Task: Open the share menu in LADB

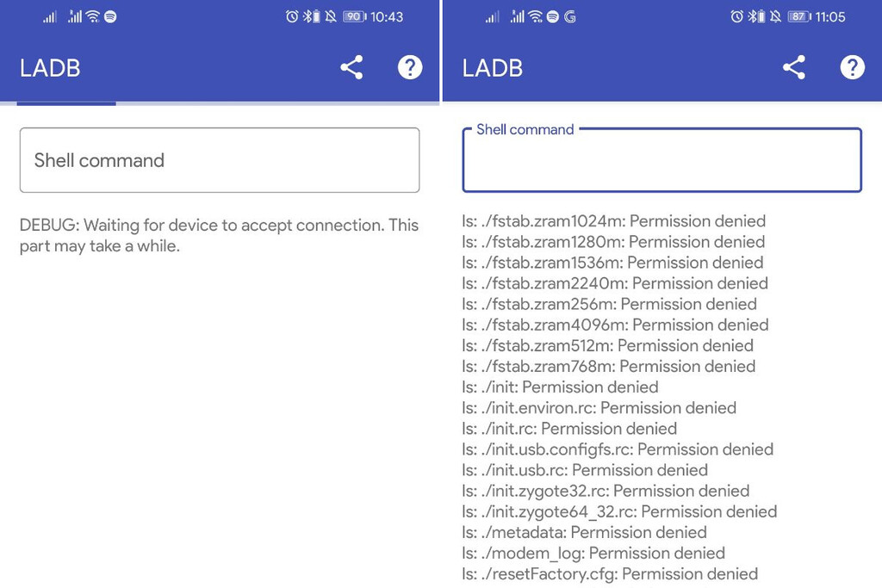Action: 351,67
